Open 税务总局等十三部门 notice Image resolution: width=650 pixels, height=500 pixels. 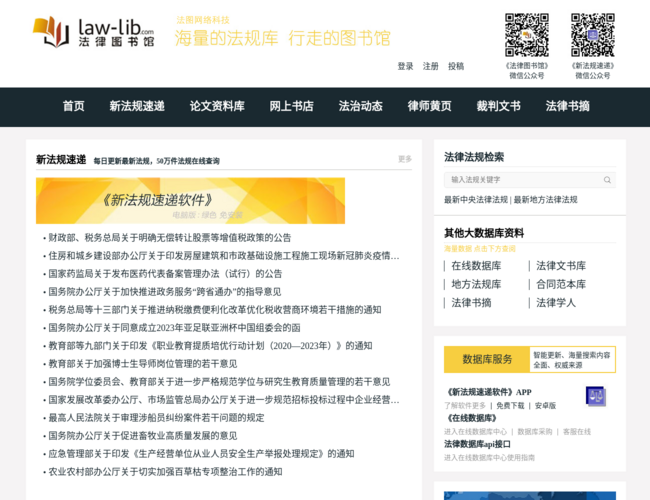click(215, 310)
